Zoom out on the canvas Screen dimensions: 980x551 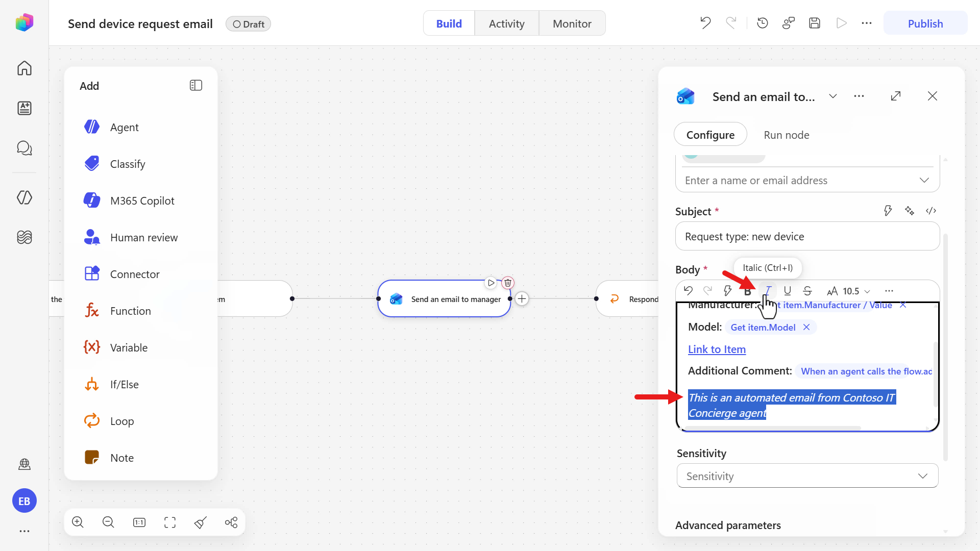pos(108,522)
